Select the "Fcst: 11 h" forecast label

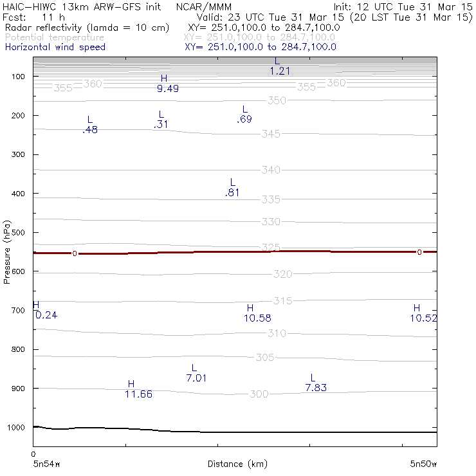point(33,17)
